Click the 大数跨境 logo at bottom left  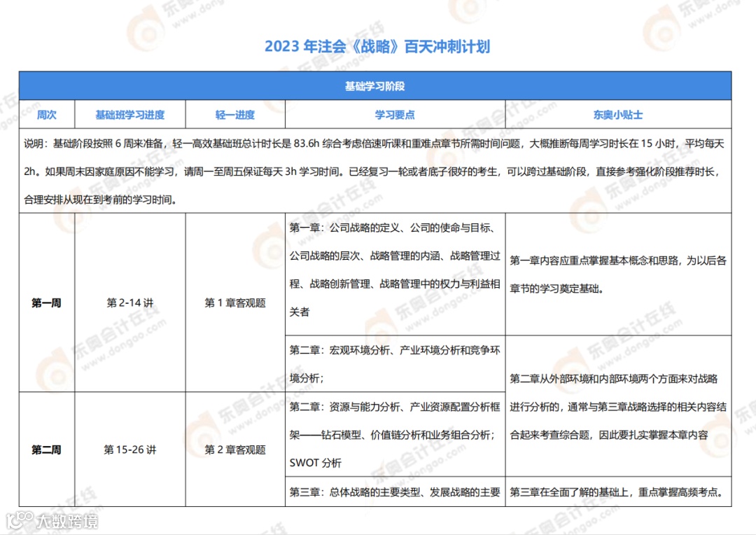coord(52,520)
